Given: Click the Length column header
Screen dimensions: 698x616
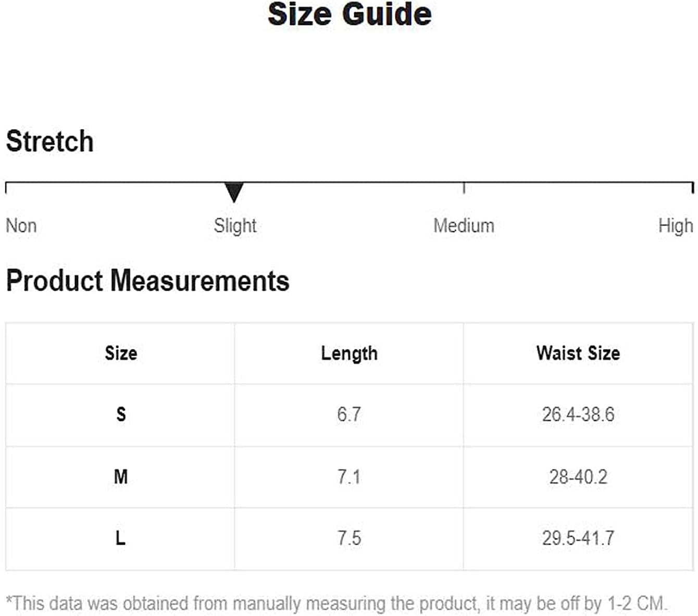Looking at the screenshot, I should 349,353.
